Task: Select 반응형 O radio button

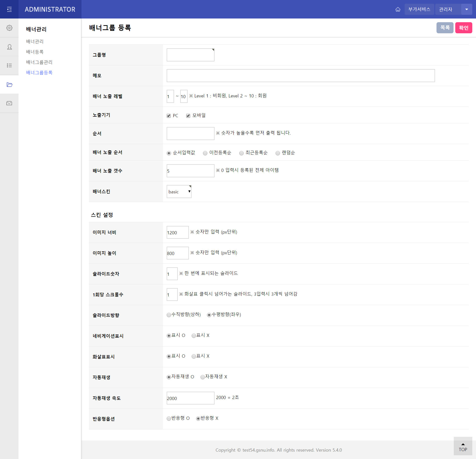Action: [x=169, y=419]
